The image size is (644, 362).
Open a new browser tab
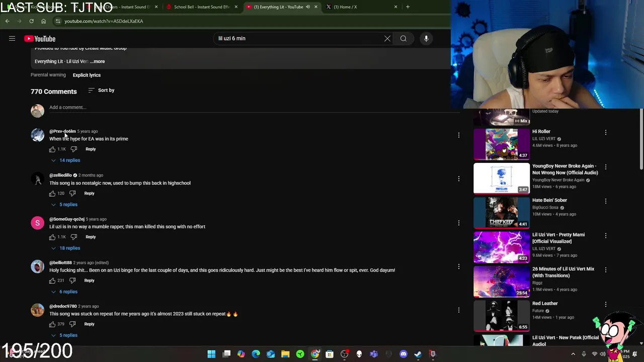pos(408,7)
